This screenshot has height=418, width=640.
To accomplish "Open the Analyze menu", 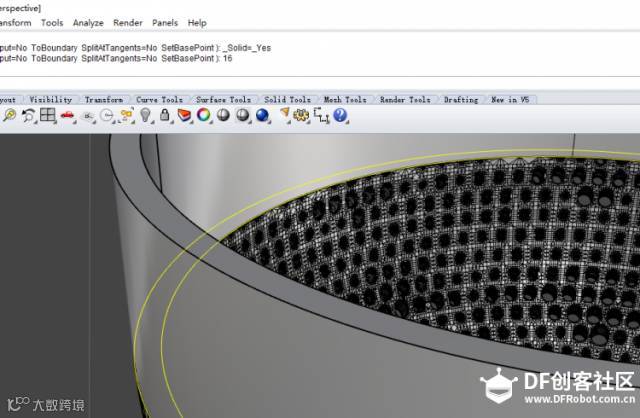I will [88, 23].
